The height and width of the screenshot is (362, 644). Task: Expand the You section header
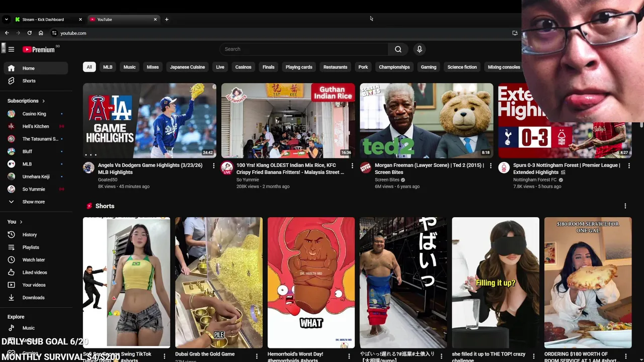coord(15,222)
